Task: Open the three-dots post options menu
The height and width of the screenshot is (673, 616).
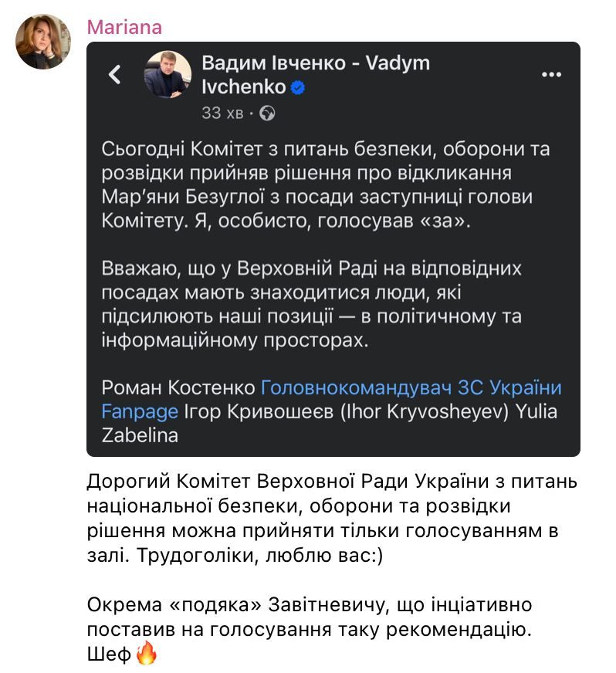Action: tap(551, 75)
